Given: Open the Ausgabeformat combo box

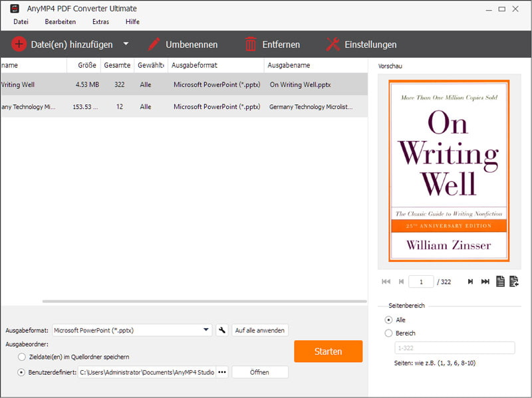Looking at the screenshot, I should pyautogui.click(x=132, y=330).
